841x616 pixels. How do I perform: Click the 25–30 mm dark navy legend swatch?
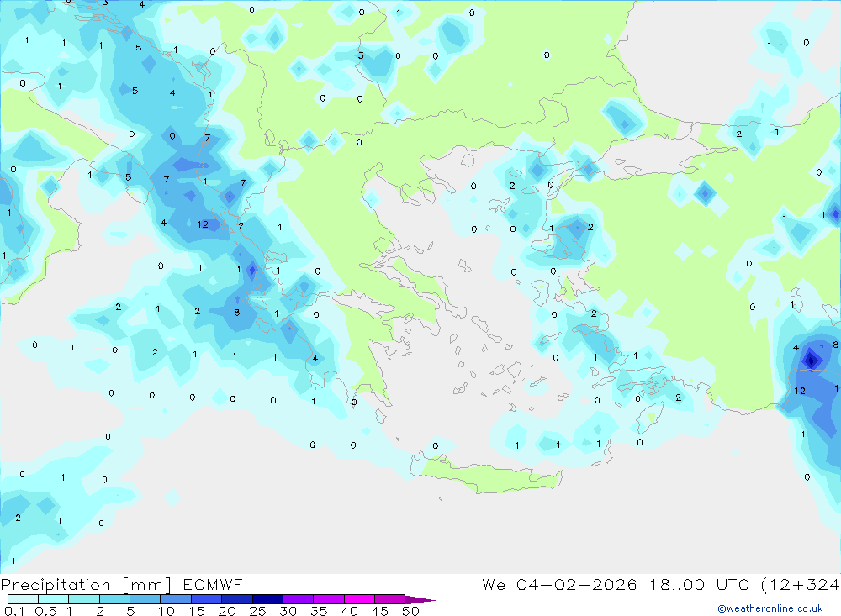click(267, 599)
